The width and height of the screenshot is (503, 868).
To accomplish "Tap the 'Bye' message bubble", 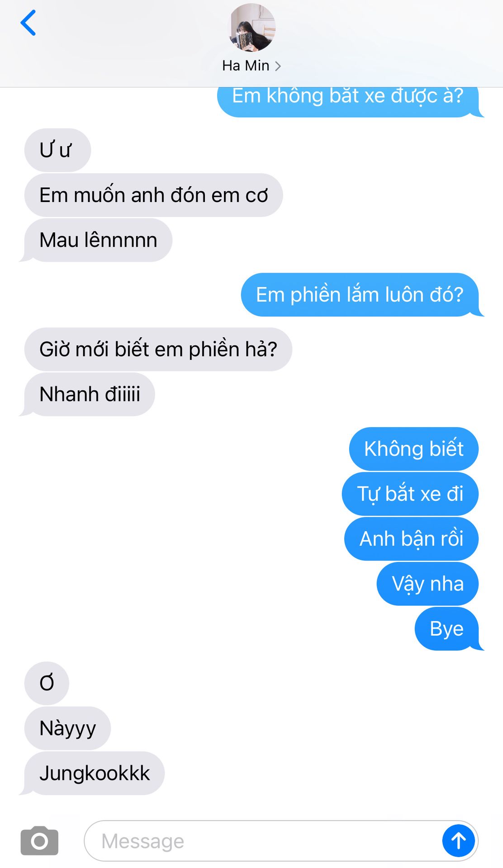I will pos(449,628).
